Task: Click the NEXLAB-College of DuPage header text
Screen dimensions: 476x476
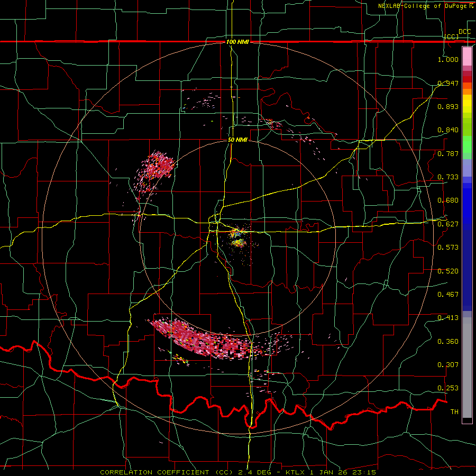Action: [x=426, y=6]
